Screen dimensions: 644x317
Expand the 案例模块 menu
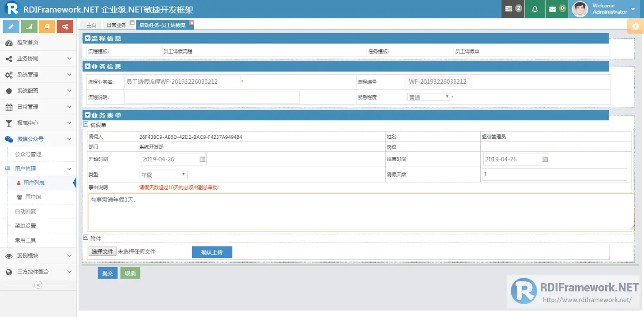coord(38,256)
